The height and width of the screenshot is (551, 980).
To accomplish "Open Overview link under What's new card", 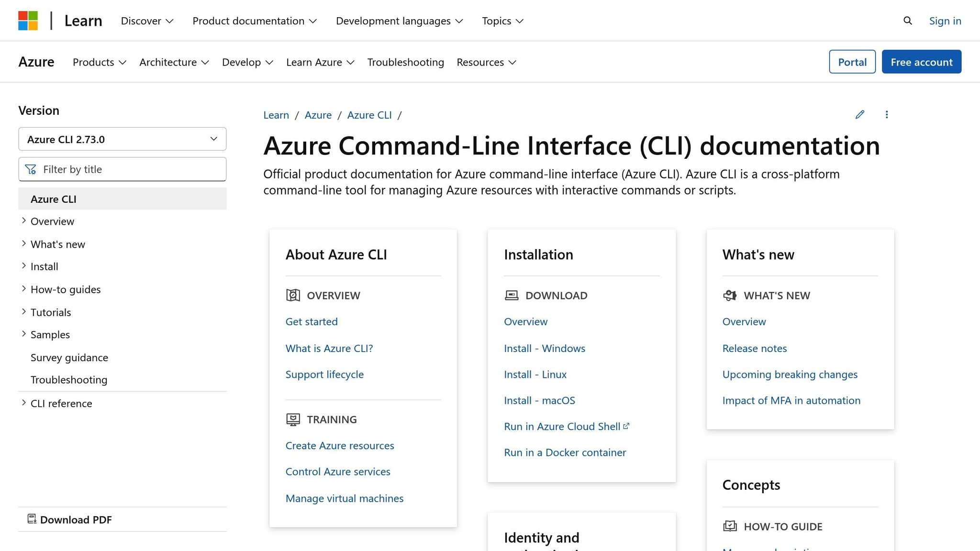I will point(744,321).
